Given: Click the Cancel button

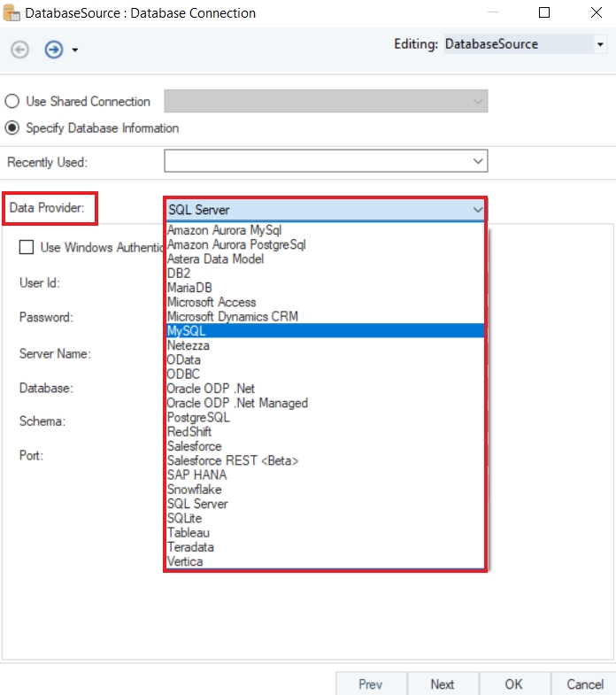Looking at the screenshot, I should 584,683.
